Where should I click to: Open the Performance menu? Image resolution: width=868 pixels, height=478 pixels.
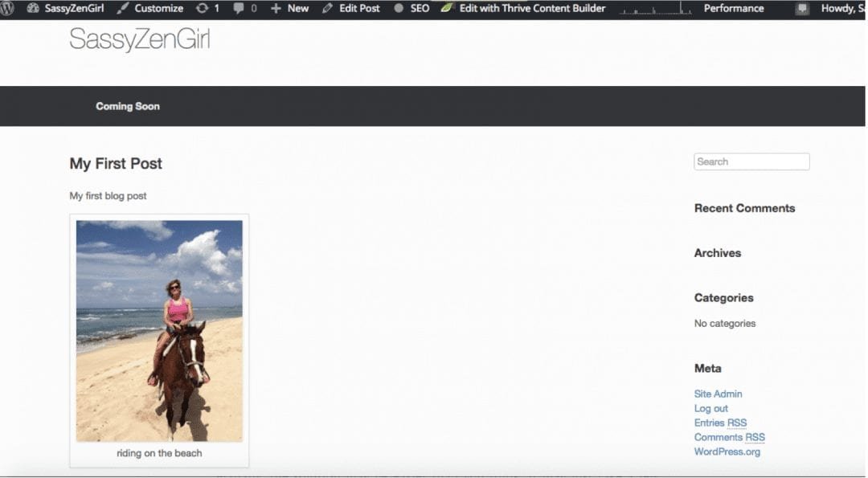coord(733,9)
